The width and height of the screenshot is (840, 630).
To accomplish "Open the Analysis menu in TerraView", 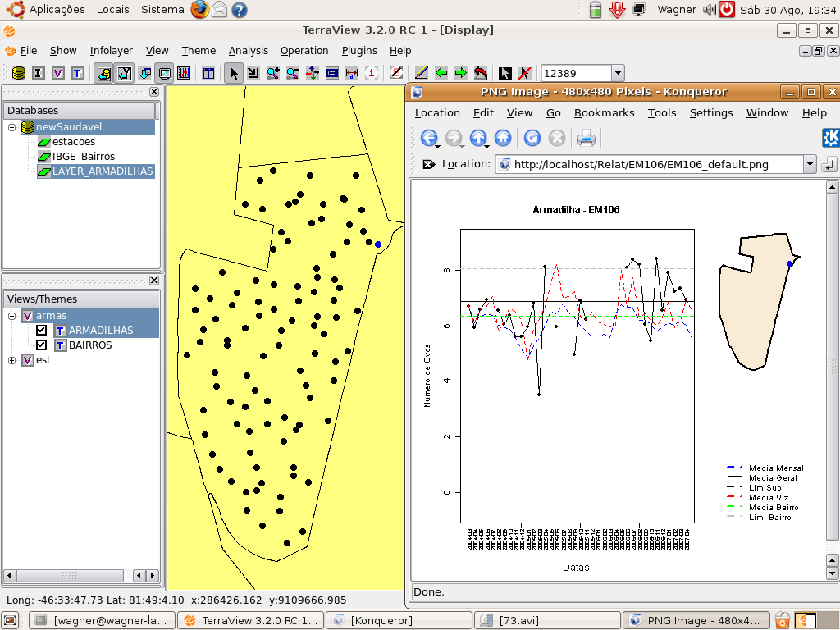I will point(248,51).
